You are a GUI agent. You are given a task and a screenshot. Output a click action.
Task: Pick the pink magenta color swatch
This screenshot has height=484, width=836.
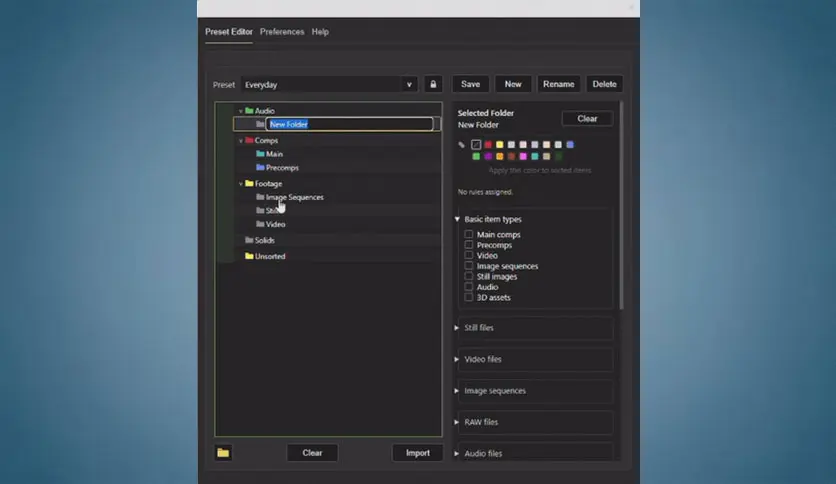pos(523,156)
